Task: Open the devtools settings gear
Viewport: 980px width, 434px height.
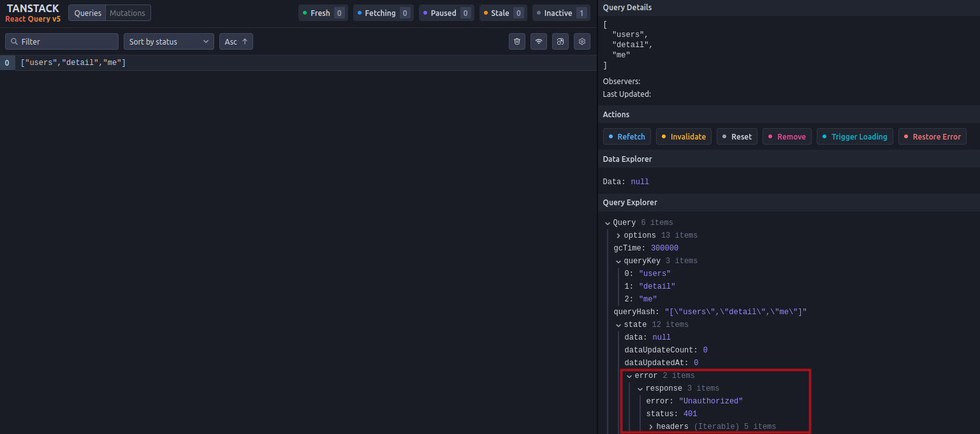Action: click(582, 41)
